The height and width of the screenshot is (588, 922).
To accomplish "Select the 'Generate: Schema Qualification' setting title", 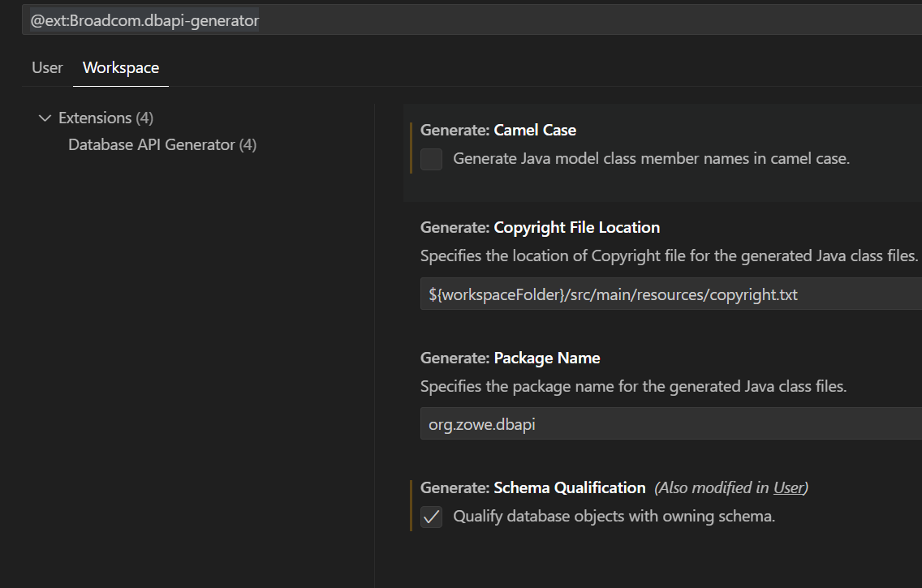I will pyautogui.click(x=532, y=488).
